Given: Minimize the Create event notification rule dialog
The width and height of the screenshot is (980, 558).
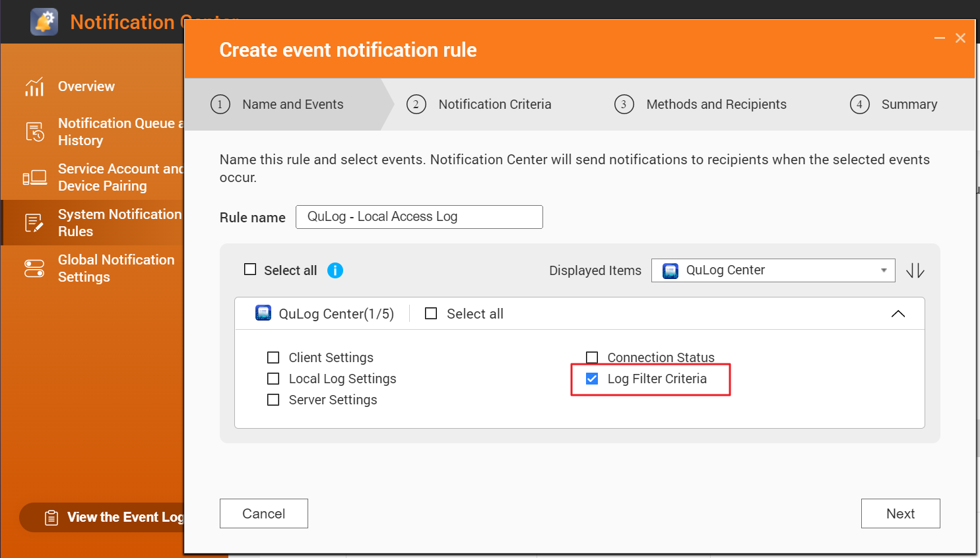Looking at the screenshot, I should [x=940, y=38].
